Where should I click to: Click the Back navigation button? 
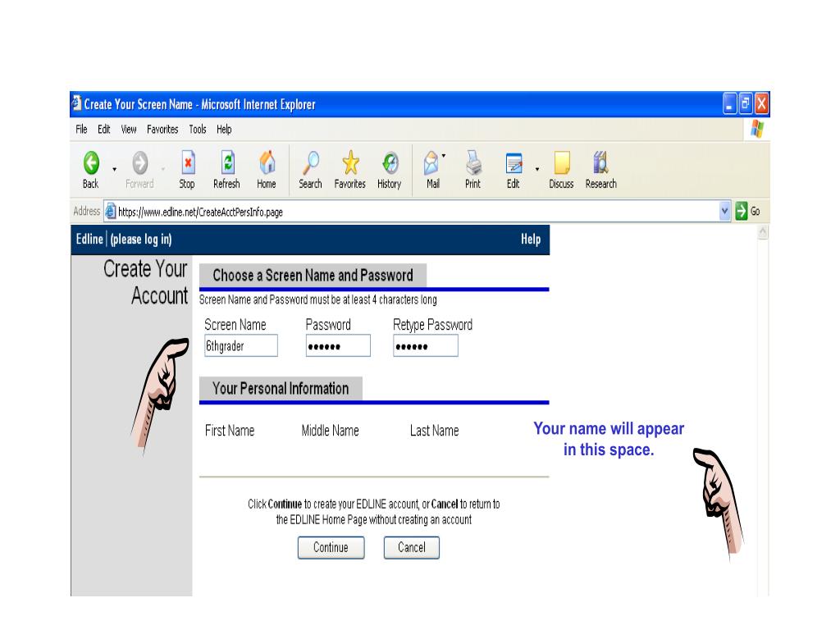tap(91, 169)
